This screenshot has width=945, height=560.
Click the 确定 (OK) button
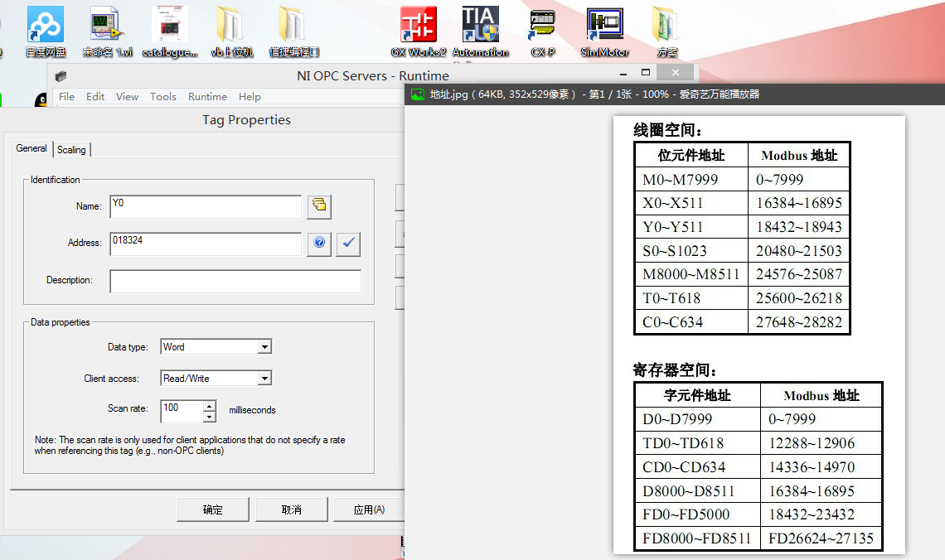click(x=212, y=509)
